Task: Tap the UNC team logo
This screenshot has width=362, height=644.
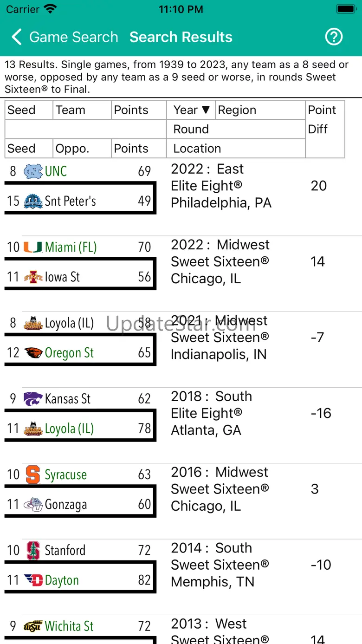Action: click(33, 171)
